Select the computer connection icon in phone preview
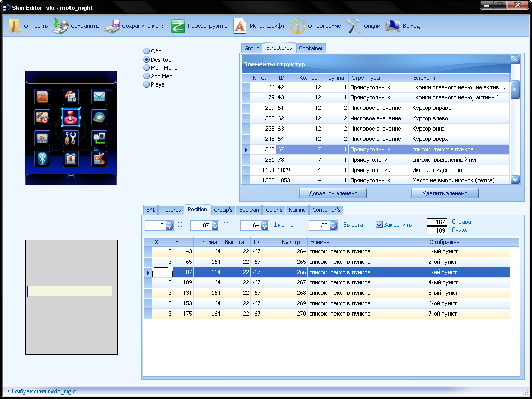 coord(99,138)
